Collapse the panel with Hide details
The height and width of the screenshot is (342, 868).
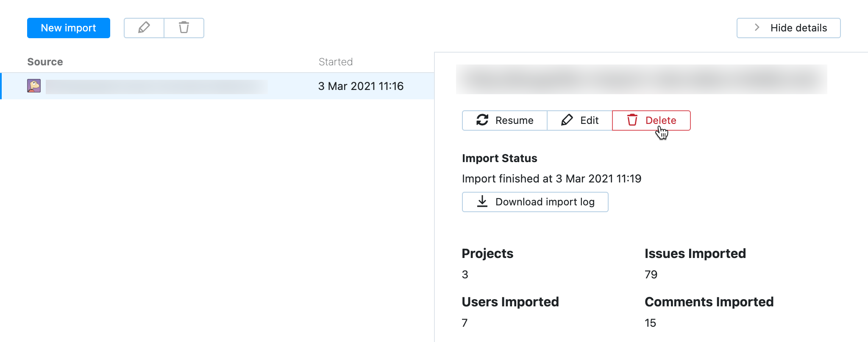[x=788, y=28]
